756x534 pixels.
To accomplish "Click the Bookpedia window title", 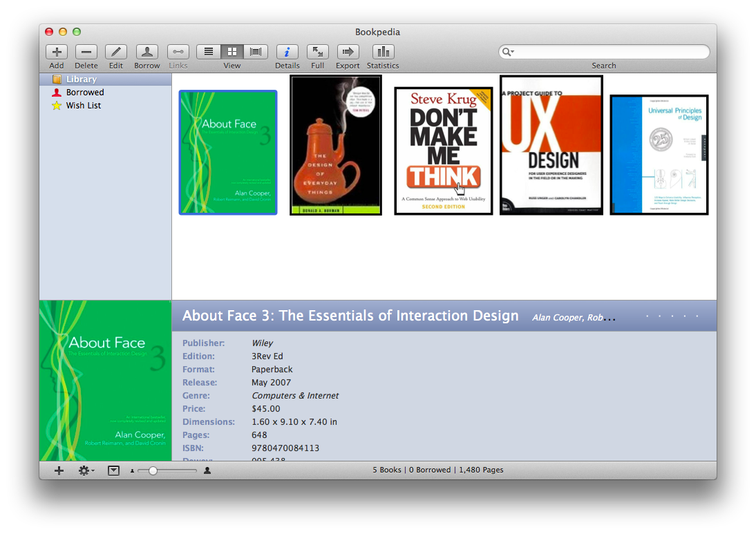I will tap(377, 32).
